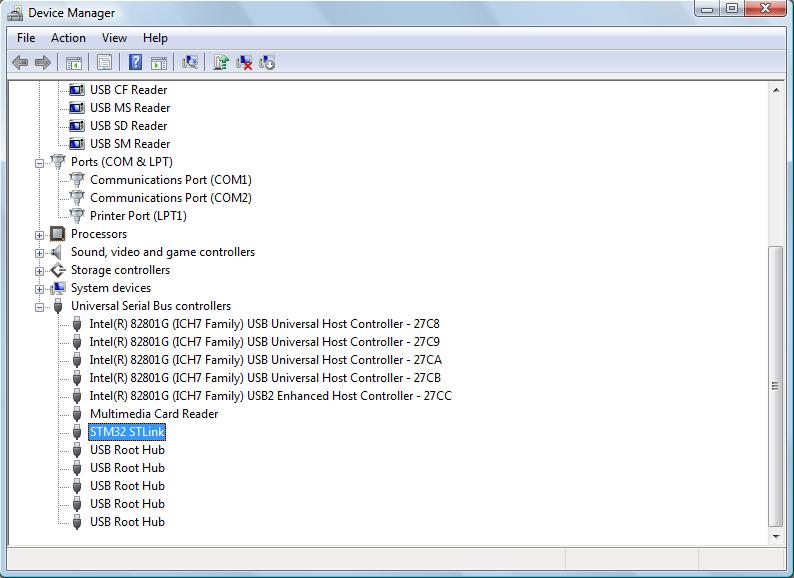794x578 pixels.
Task: Expand the Storage controllers node
Action: [39, 271]
